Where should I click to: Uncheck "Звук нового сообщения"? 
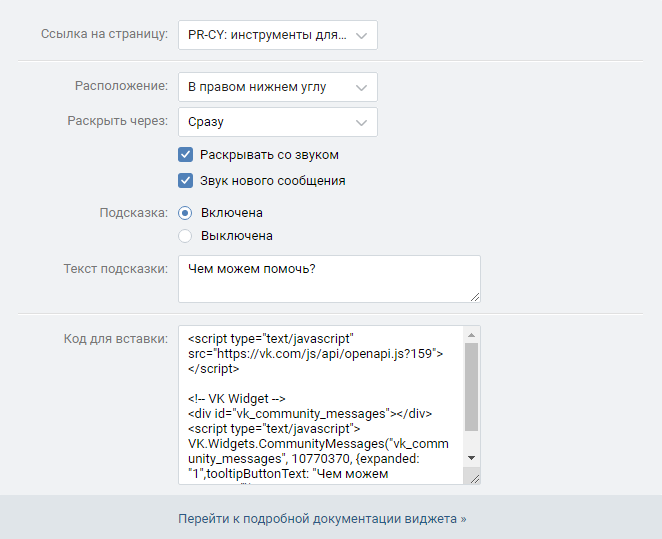(185, 181)
